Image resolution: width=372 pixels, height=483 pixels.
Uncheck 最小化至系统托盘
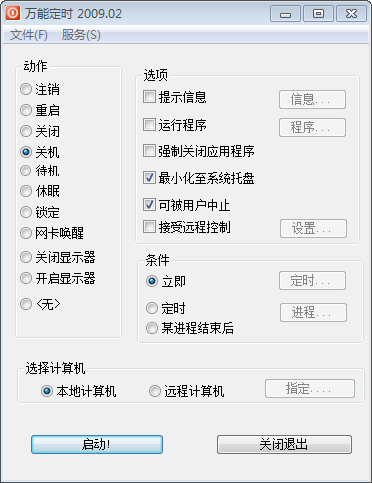[x=149, y=178]
